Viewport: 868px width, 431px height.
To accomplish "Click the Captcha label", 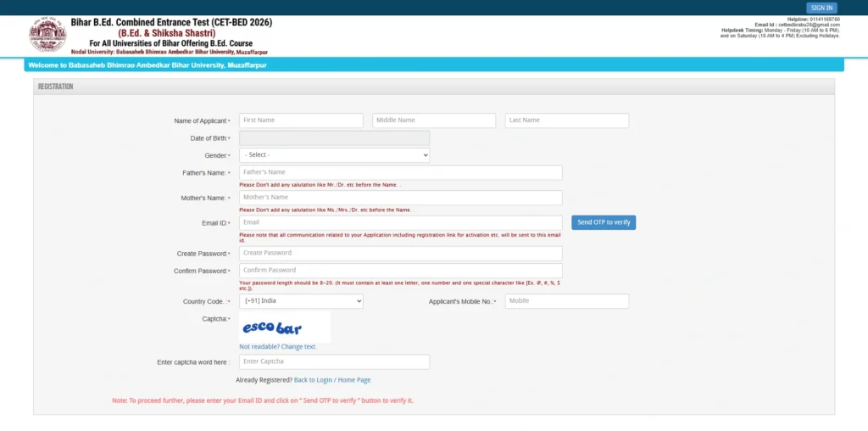I will click(214, 319).
